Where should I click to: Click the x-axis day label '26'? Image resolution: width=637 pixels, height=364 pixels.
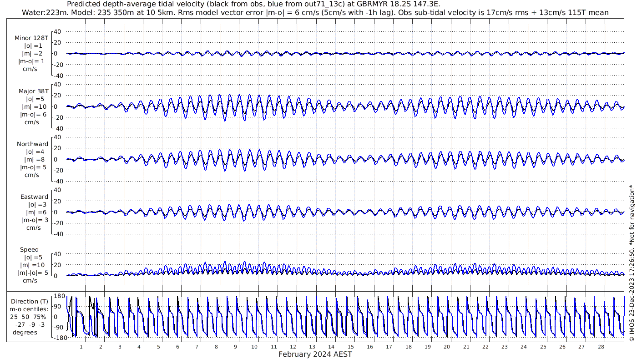(x=562, y=347)
